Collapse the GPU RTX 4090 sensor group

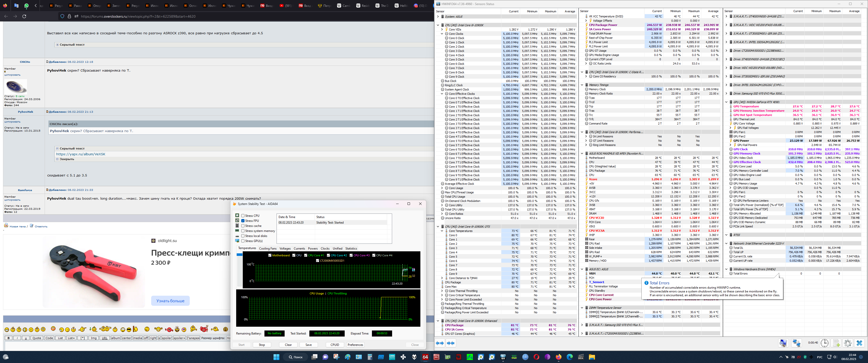click(726, 102)
